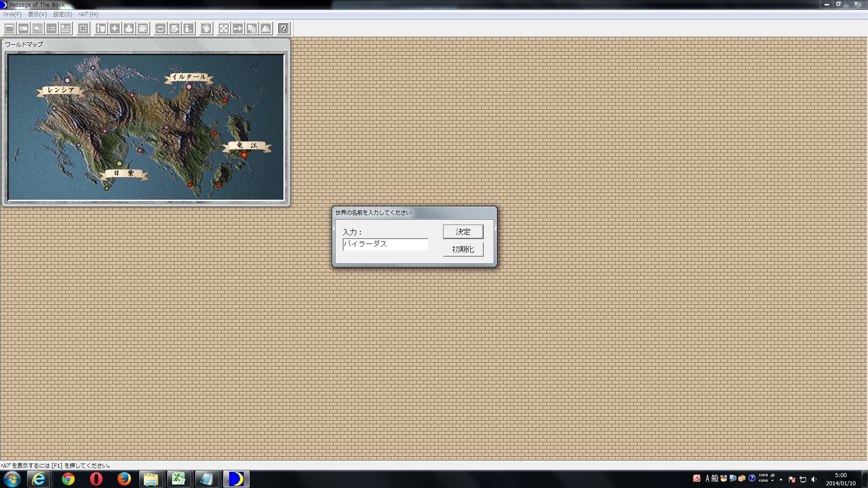Select the arrow transfer toolbar icon
The image size is (868, 488).
tap(237, 28)
